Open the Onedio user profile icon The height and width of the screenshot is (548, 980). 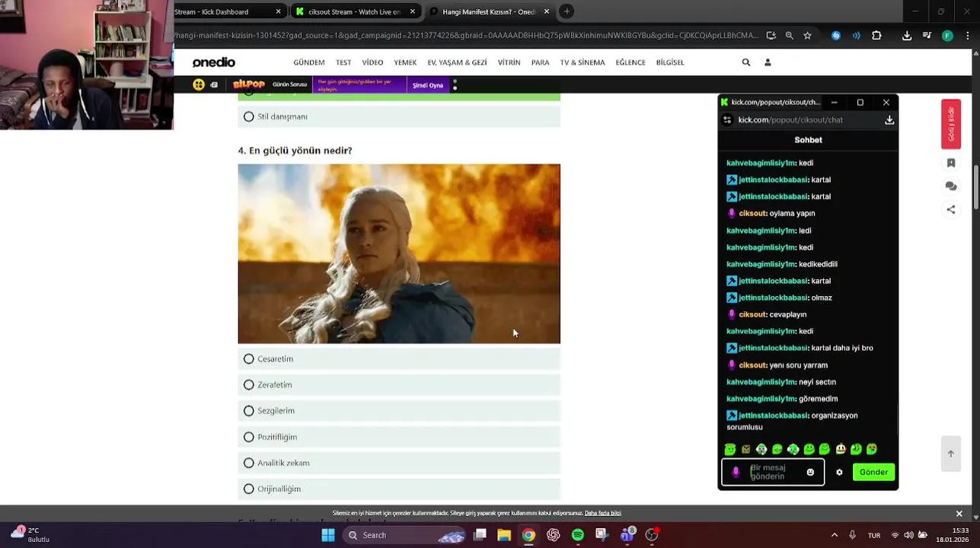[768, 62]
